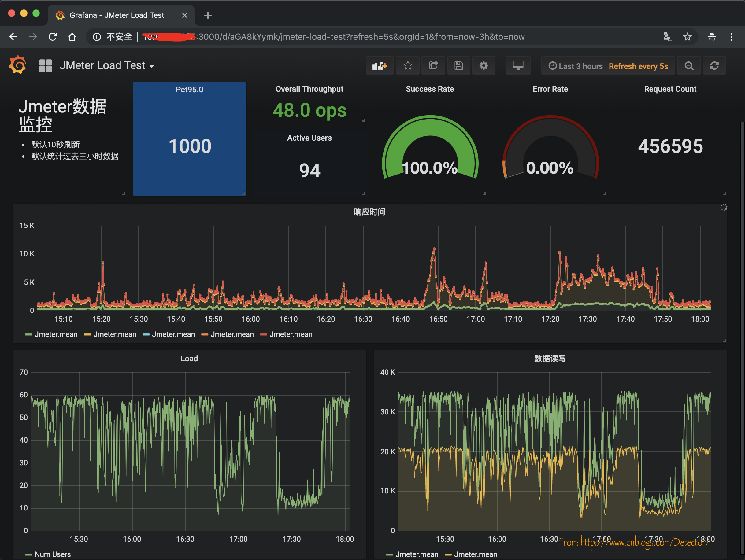The width and height of the screenshot is (745, 560).
Task: Click the share dashboard icon
Action: click(433, 65)
